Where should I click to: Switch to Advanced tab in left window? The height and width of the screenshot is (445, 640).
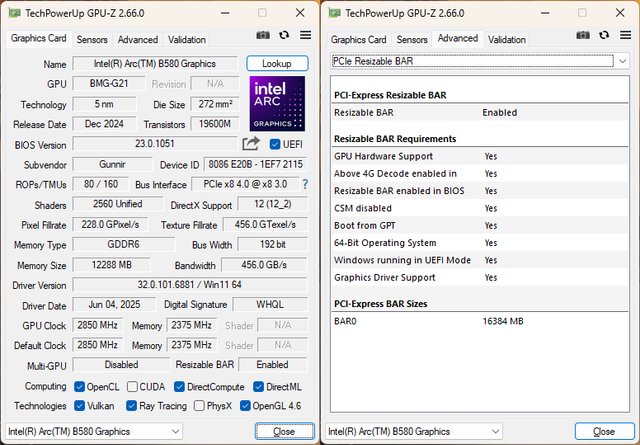point(138,40)
